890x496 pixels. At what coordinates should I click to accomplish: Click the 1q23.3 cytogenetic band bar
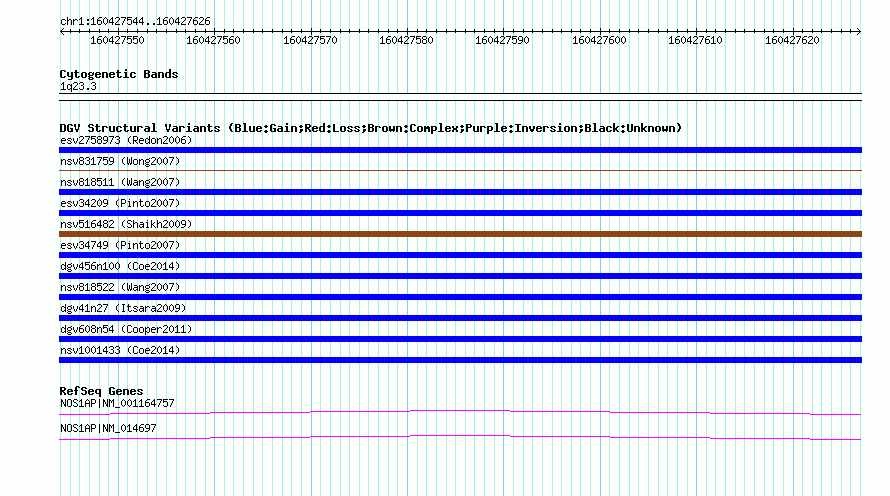click(460, 97)
